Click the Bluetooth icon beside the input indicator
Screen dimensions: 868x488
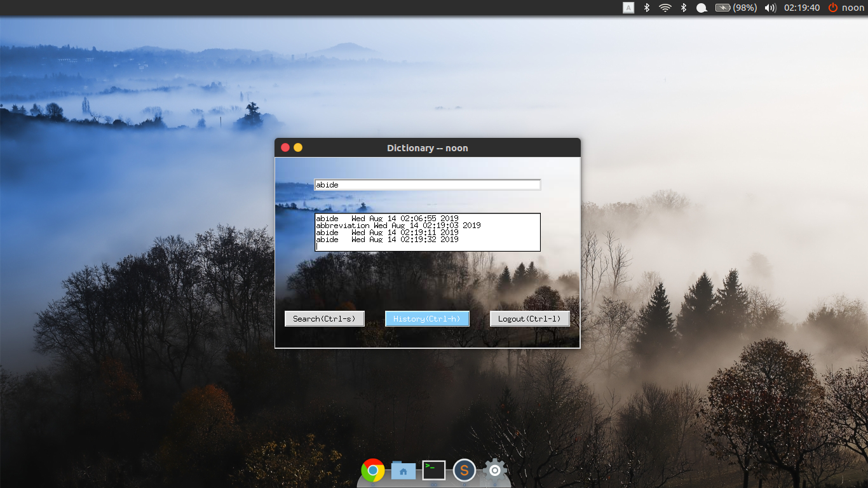647,8
